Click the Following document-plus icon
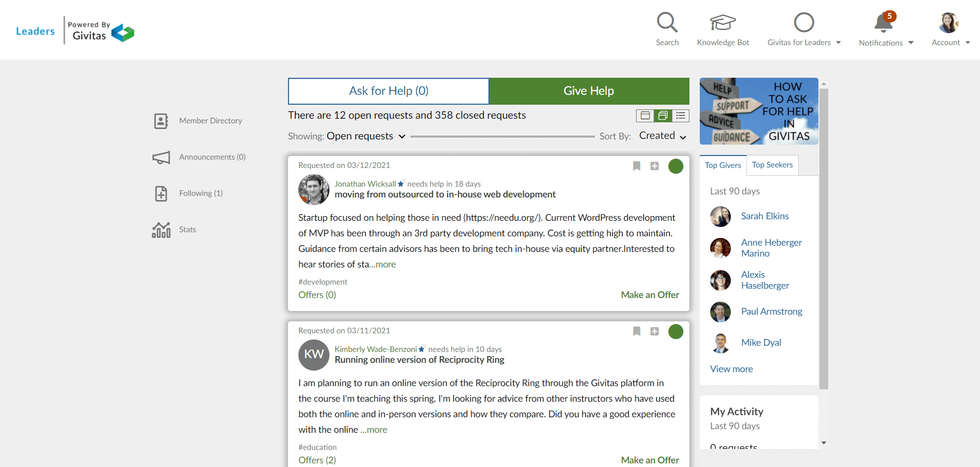The height and width of the screenshot is (467, 980). pos(161,193)
